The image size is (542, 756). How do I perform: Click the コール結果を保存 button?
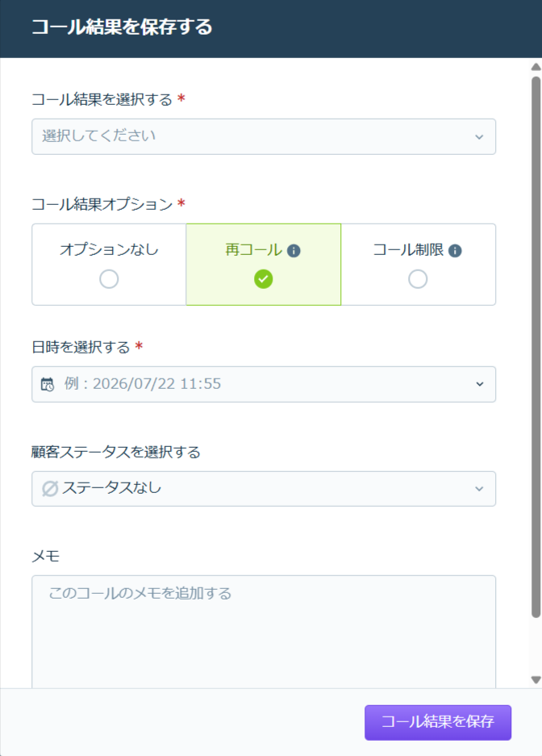(x=438, y=722)
